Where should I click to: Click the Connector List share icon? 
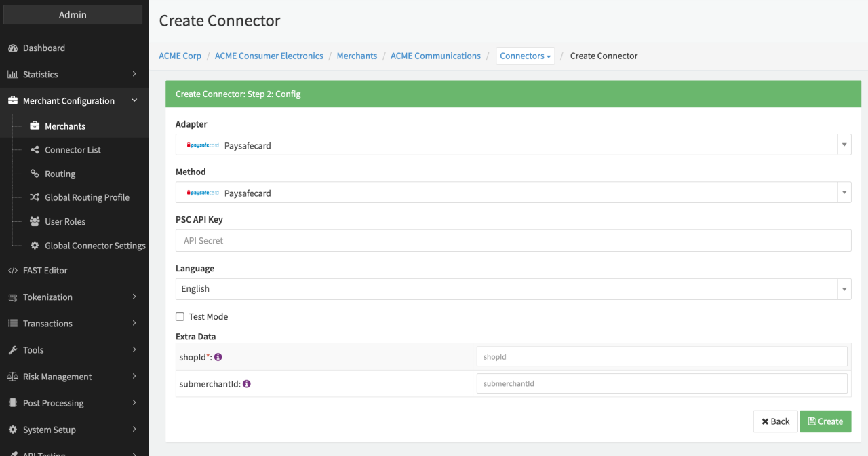(35, 150)
